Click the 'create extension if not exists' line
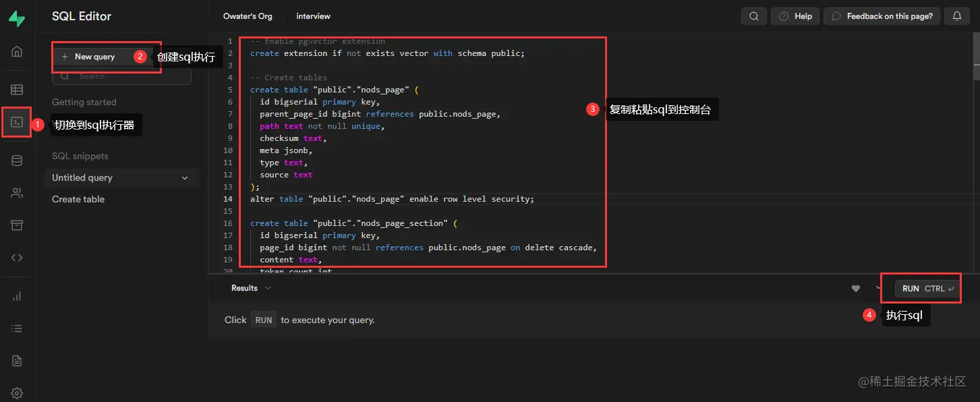This screenshot has height=402, width=980. click(x=387, y=53)
